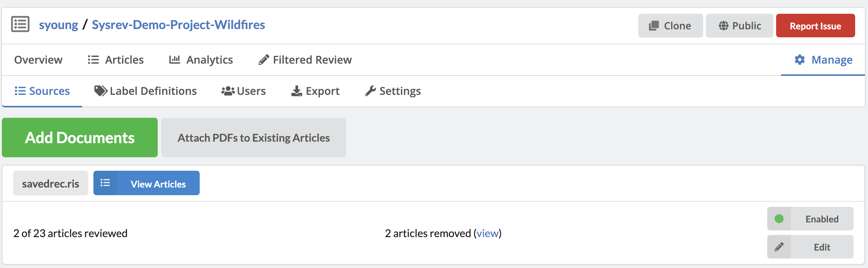The image size is (868, 268).
Task: Click the Add Documents button
Action: click(x=80, y=137)
